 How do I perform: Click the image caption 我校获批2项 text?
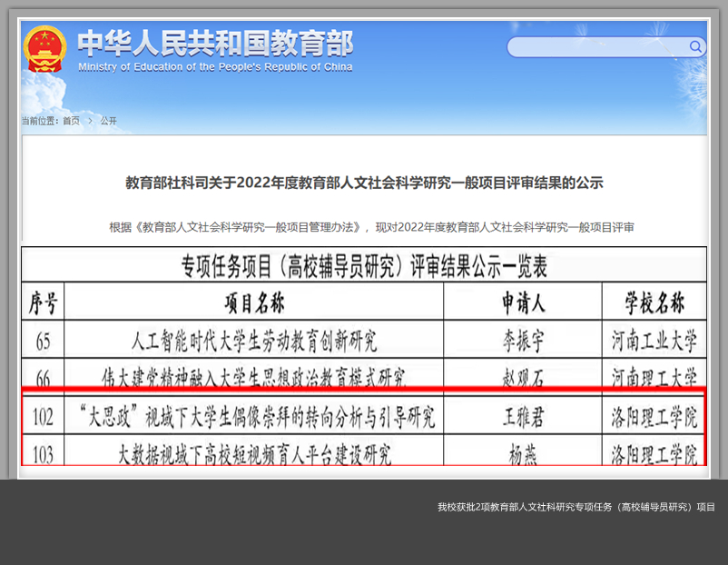pyautogui.click(x=576, y=507)
